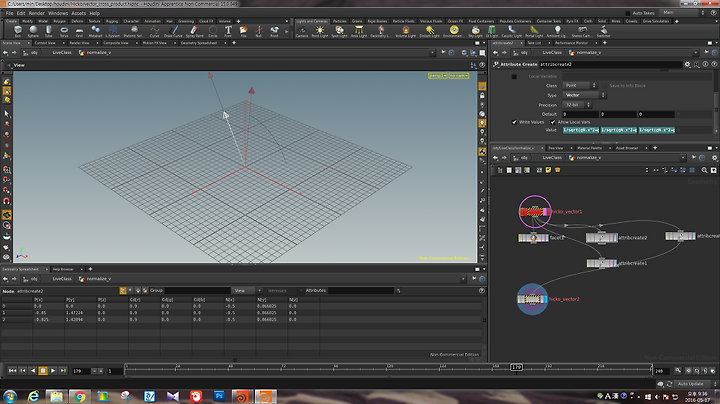Open network editor find magnifier
The height and width of the screenshot is (404, 720).
point(704,170)
